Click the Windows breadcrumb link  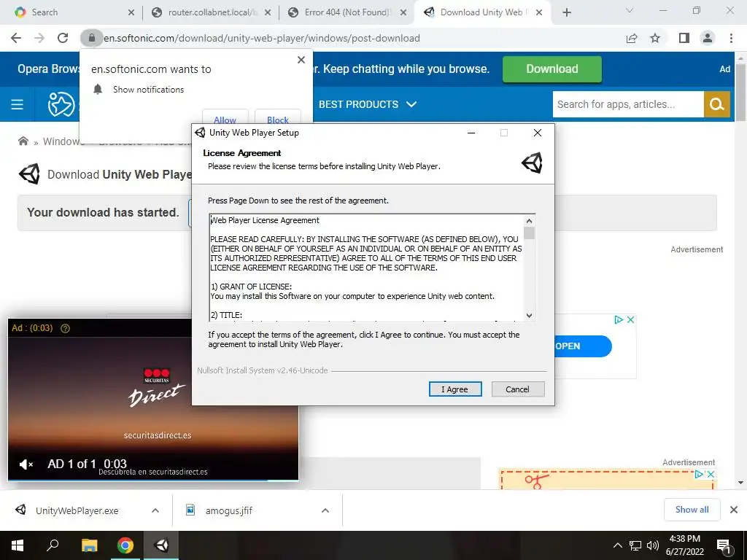[63, 141]
